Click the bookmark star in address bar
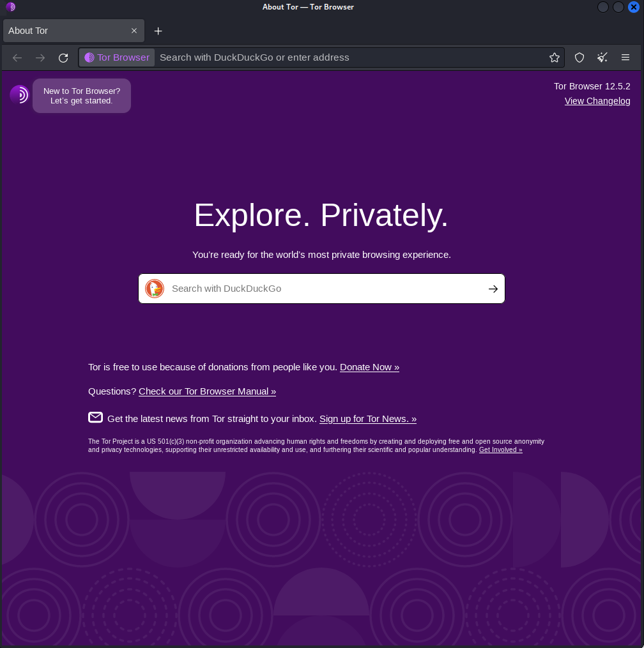 (x=554, y=57)
